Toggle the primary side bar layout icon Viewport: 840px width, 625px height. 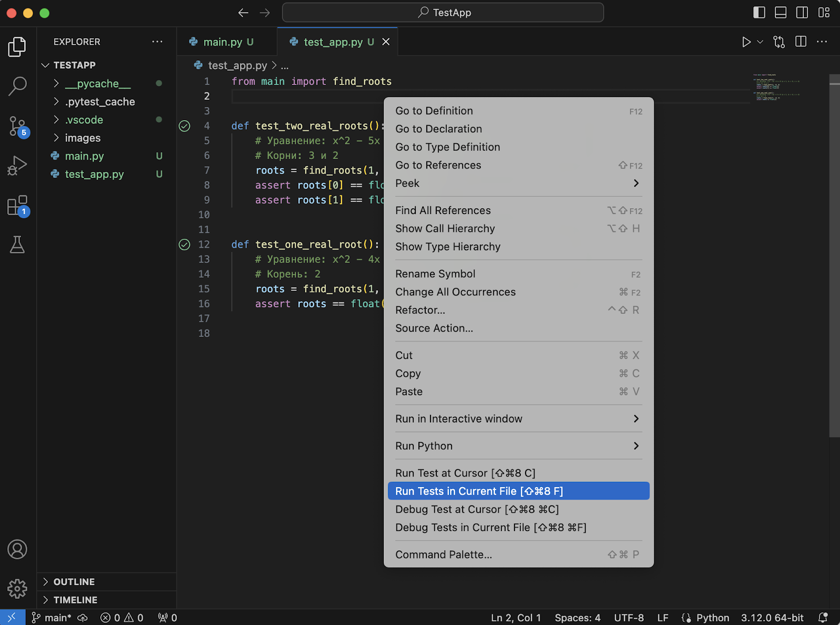pos(759,13)
